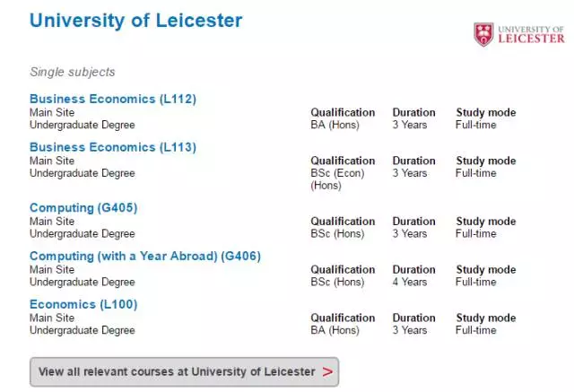Click BSc (Hons) qualification for Computing (G405)

tap(337, 234)
